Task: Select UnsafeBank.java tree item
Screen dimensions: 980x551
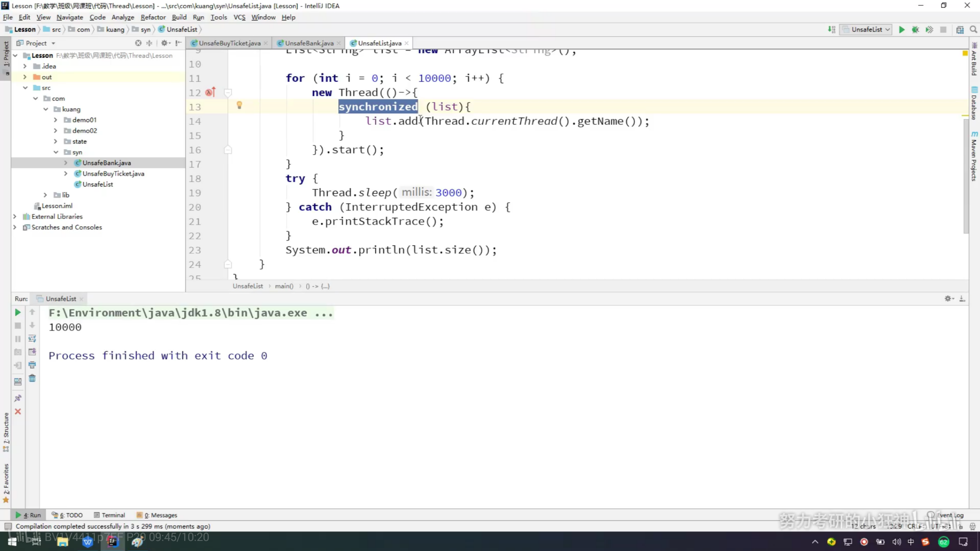Action: [x=107, y=163]
